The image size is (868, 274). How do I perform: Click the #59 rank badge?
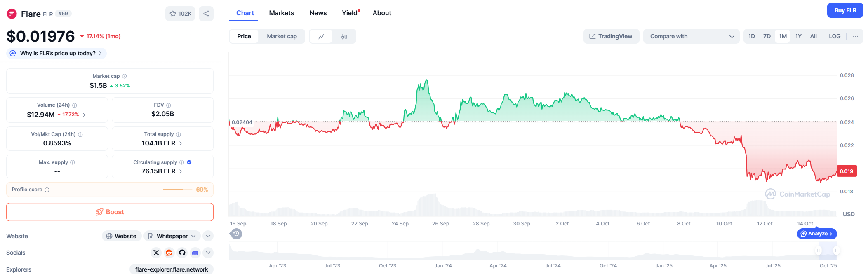coord(63,14)
